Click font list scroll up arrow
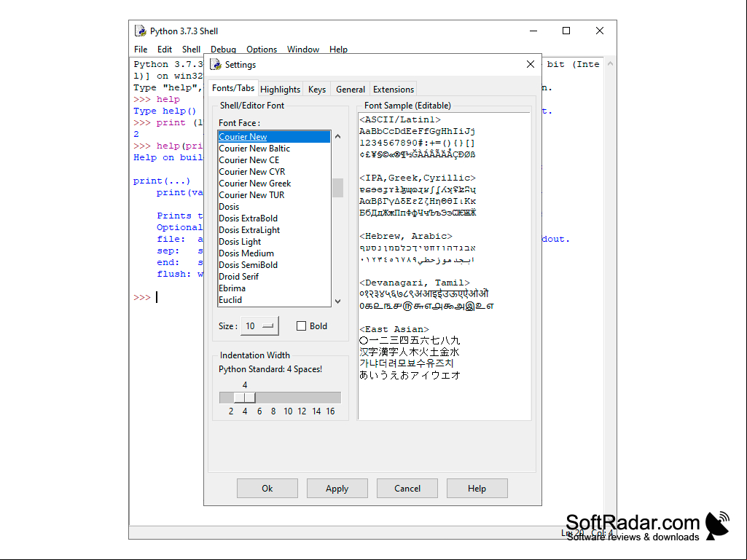Image resolution: width=747 pixels, height=560 pixels. point(337,137)
